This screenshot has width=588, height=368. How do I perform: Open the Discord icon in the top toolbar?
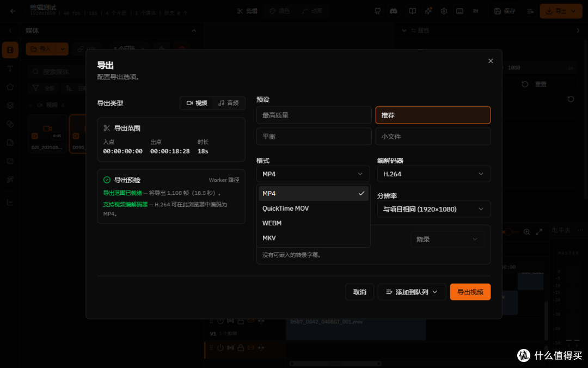pyautogui.click(x=394, y=11)
